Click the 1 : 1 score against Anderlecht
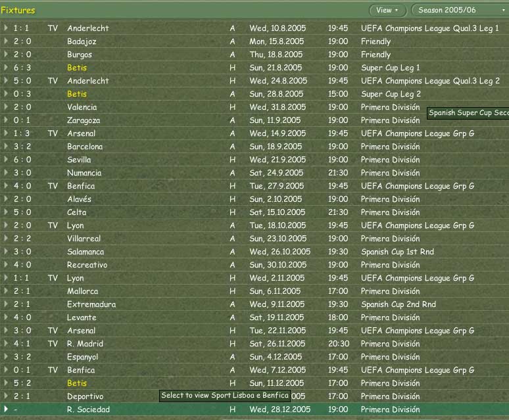509x420 pixels. pyautogui.click(x=21, y=28)
